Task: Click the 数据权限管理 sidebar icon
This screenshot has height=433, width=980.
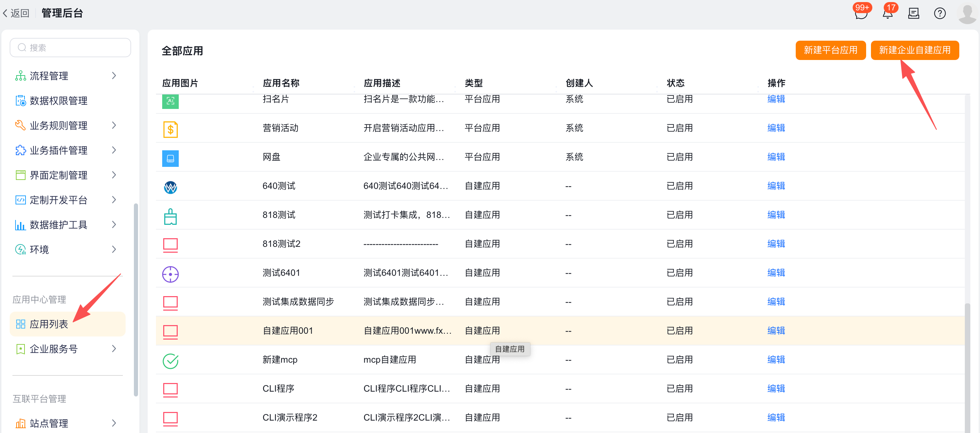Action: pos(21,100)
